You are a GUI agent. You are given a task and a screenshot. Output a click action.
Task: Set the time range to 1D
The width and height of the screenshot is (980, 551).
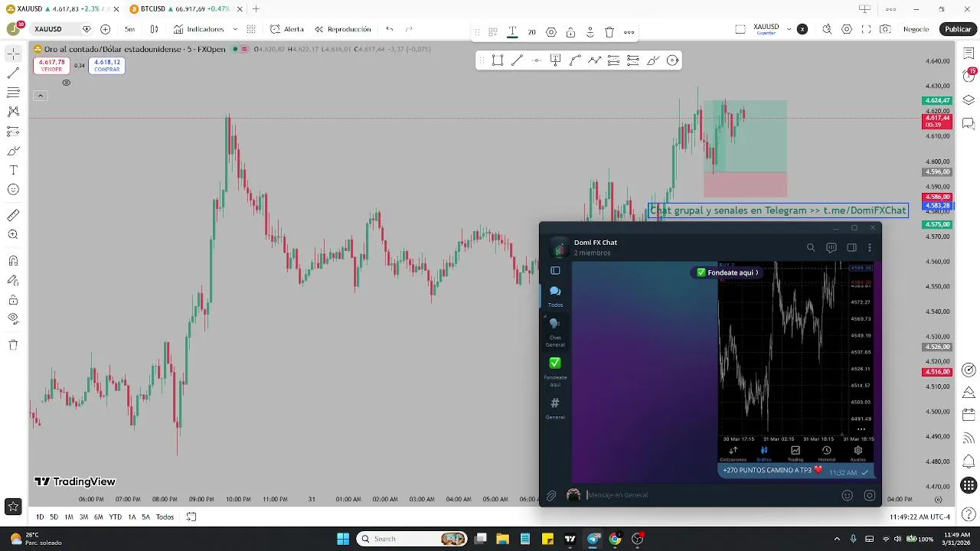pos(40,517)
